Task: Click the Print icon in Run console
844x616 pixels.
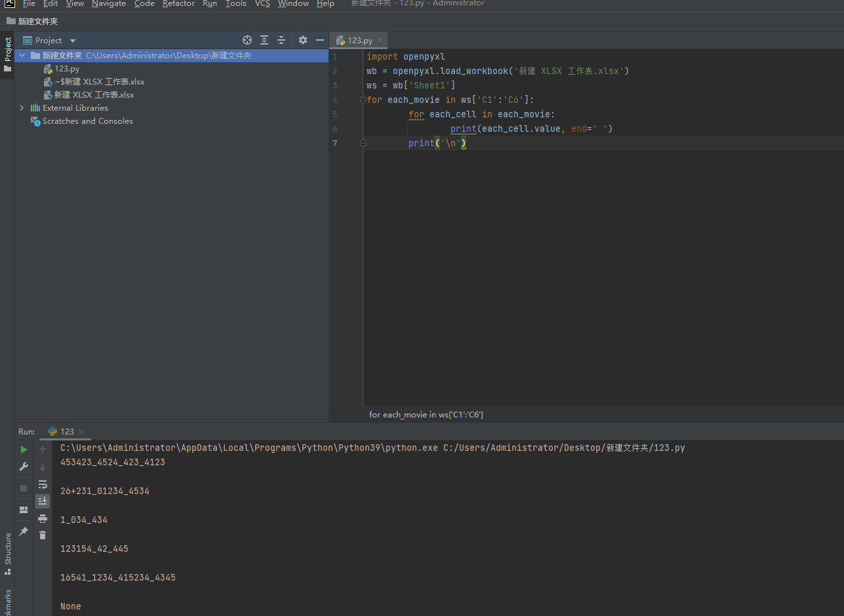Action: pos(43,518)
